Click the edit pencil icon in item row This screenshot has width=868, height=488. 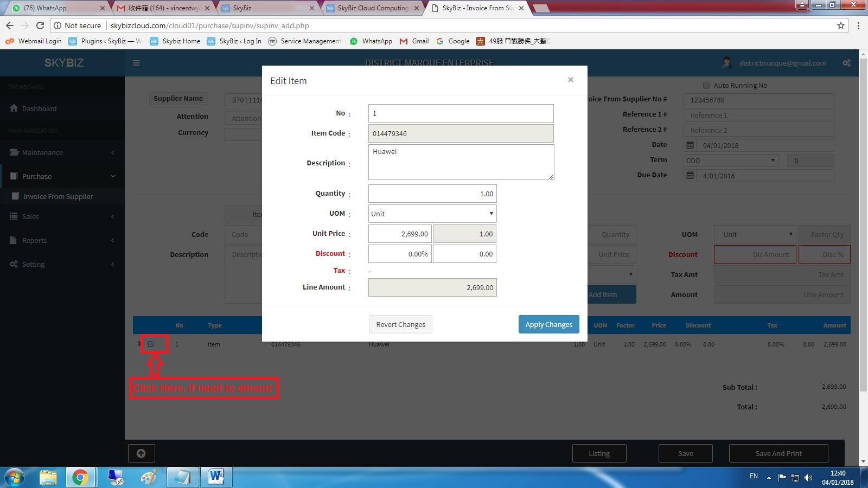coord(151,344)
